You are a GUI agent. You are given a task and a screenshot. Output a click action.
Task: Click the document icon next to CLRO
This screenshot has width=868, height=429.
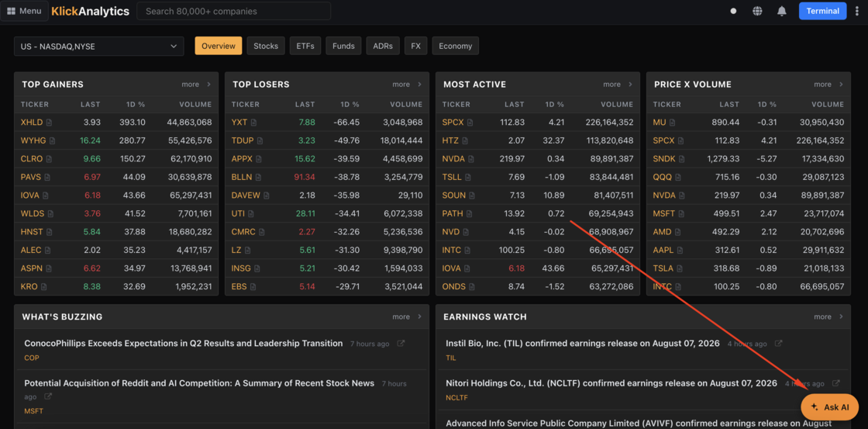pos(49,159)
